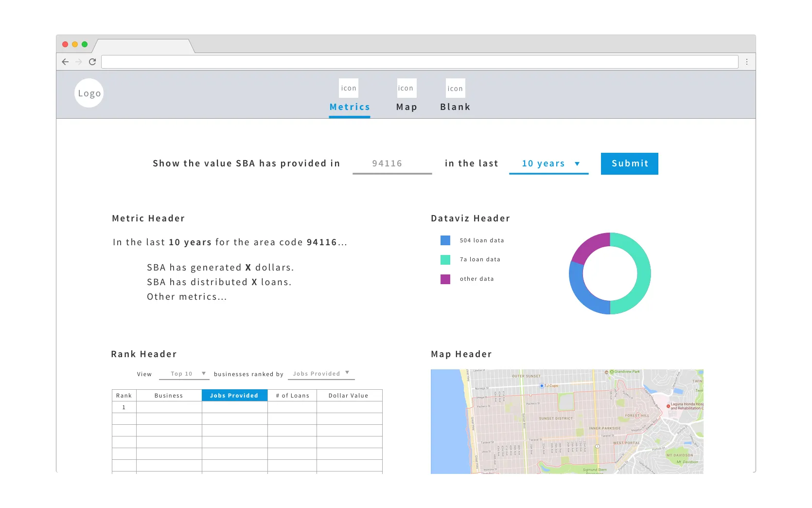Select the Jobs Provided column header
This screenshot has width=812, height=508.
(234, 395)
